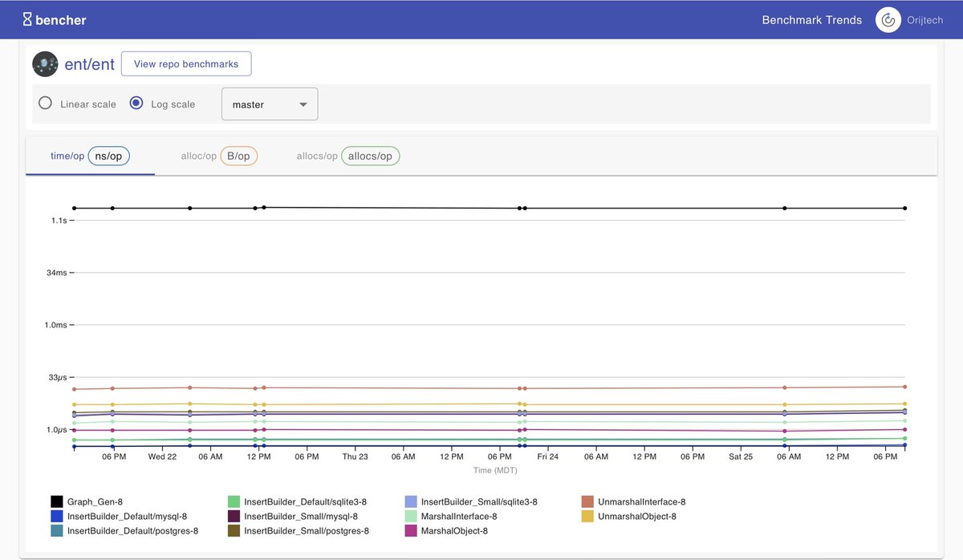Click the UnmarshalObject-8 legend label
This screenshot has height=560, width=963.
(637, 517)
